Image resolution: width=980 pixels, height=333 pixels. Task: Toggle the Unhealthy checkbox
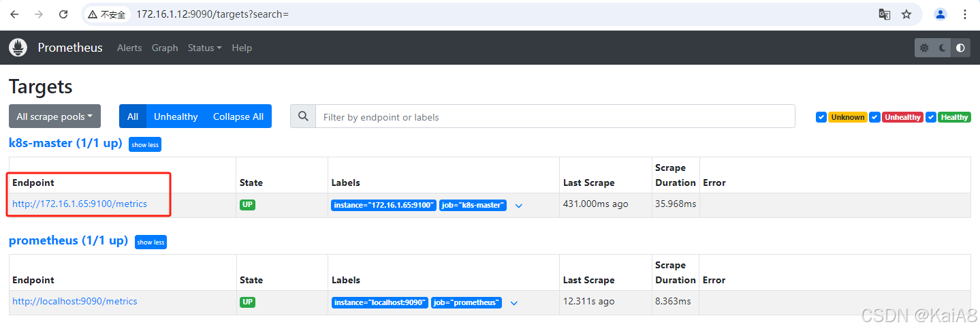(875, 117)
